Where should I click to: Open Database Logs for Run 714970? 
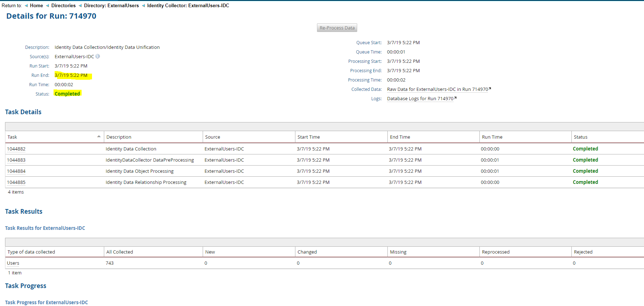(x=420, y=99)
